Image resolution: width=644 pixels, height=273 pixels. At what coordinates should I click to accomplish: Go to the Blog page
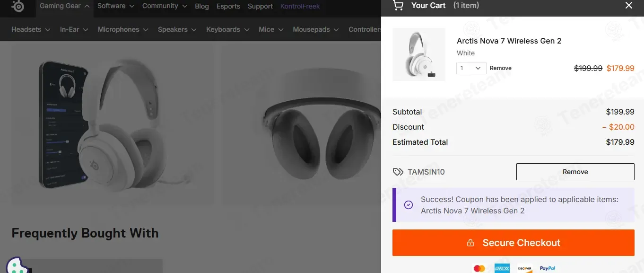[202, 6]
